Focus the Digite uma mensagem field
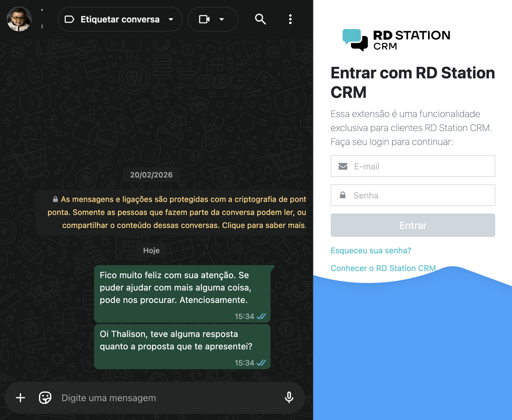The width and height of the screenshot is (512, 420). coord(167,398)
